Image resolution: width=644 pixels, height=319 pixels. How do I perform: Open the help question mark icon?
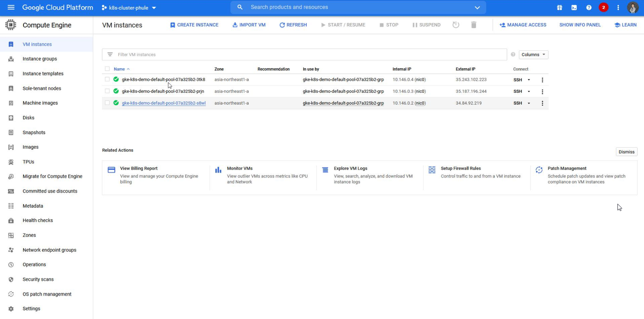(589, 7)
